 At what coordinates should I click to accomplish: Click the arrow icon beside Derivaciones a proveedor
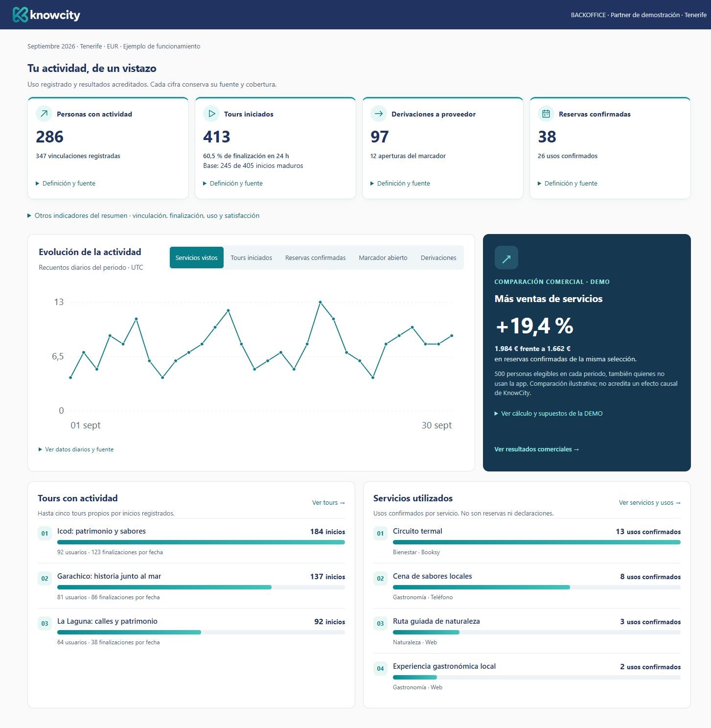pyautogui.click(x=379, y=114)
